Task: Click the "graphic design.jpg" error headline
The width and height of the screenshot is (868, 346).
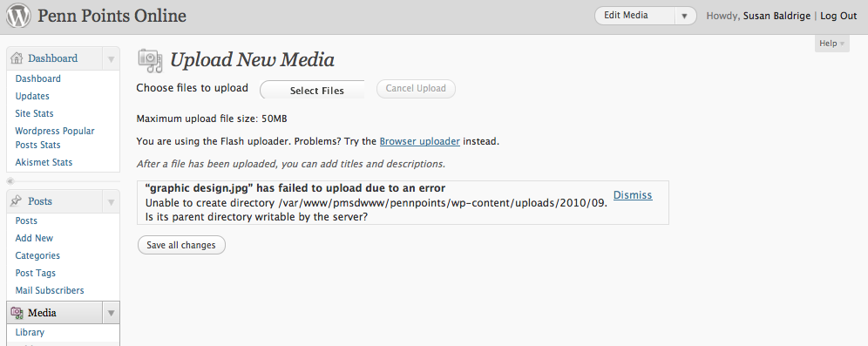Action: pos(295,187)
